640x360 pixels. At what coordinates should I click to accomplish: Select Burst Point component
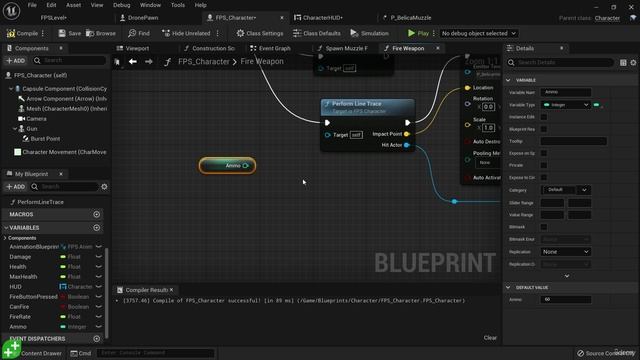[41, 139]
